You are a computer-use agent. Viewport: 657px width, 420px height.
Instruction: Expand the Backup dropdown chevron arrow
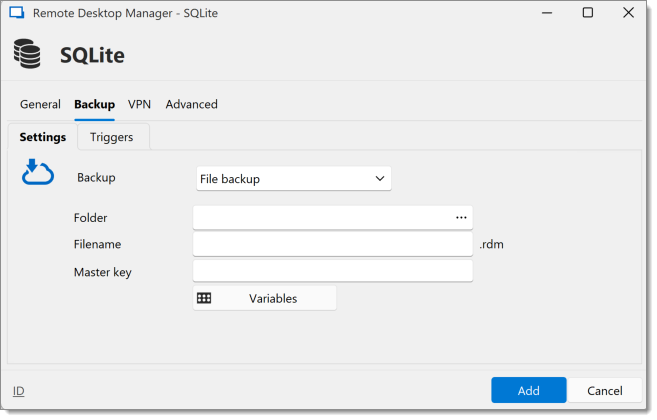point(380,179)
